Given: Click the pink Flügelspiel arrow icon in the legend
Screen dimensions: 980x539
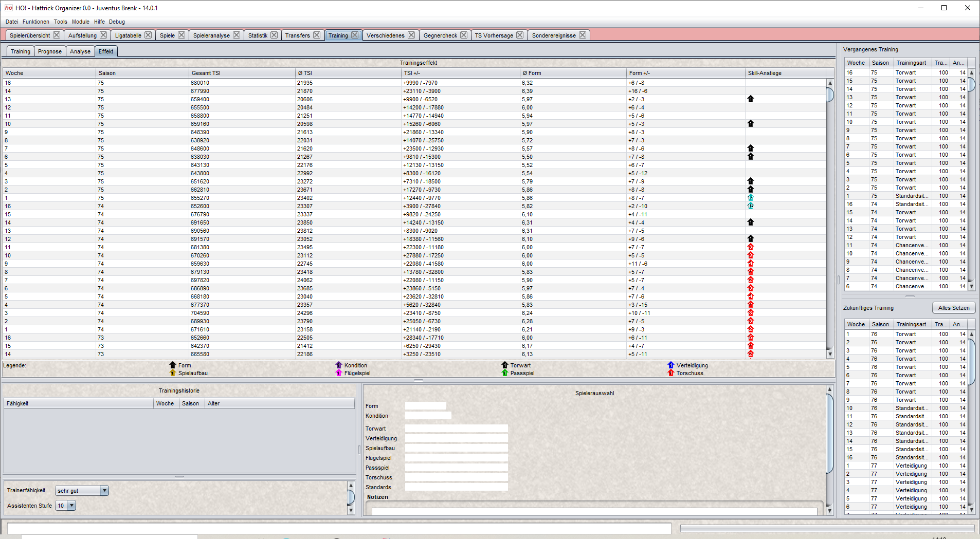Looking at the screenshot, I should (x=338, y=373).
